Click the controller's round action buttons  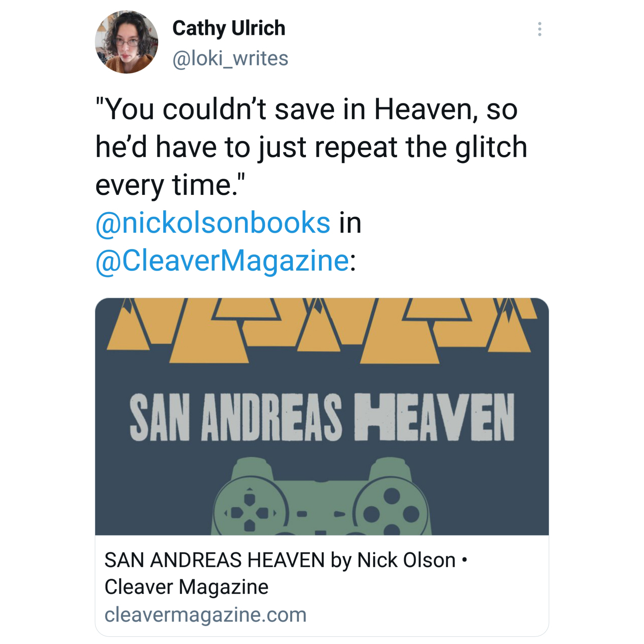pos(391,514)
